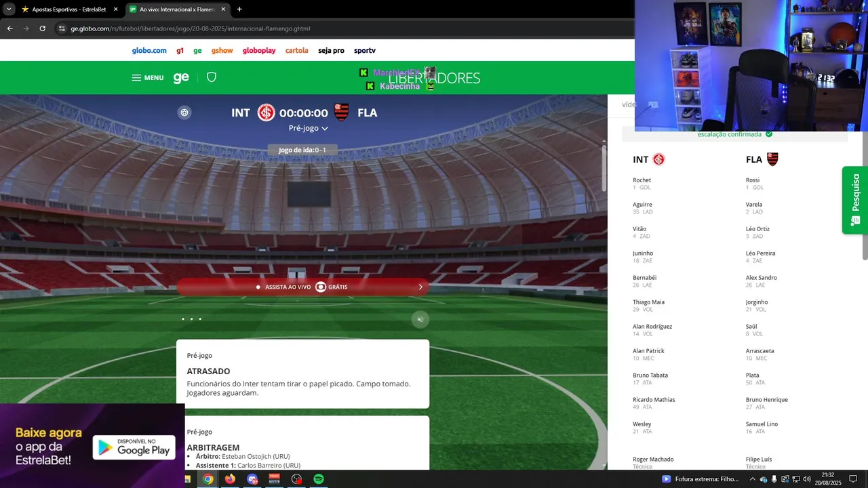
Task: Expand the Pré-jogo dropdown
Action: [309, 128]
